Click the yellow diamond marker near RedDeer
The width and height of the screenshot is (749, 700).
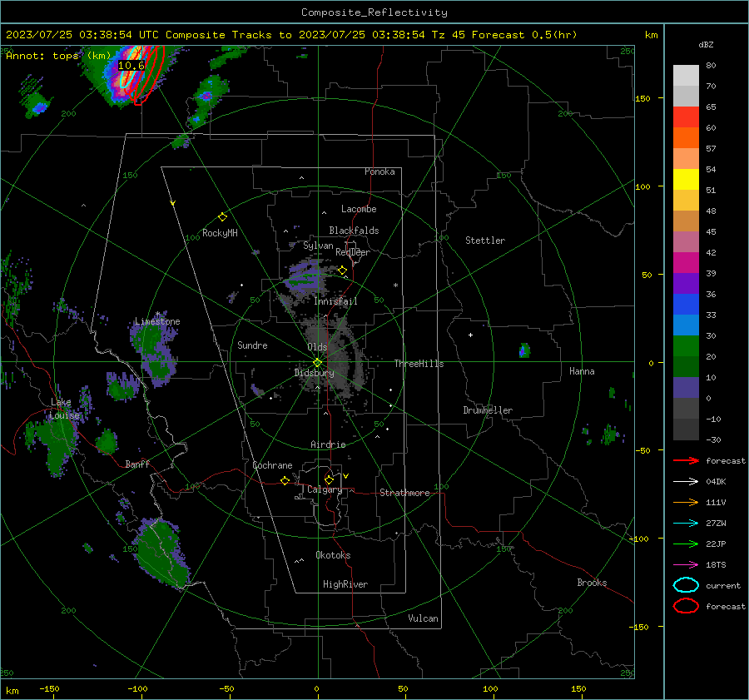pyautogui.click(x=343, y=271)
